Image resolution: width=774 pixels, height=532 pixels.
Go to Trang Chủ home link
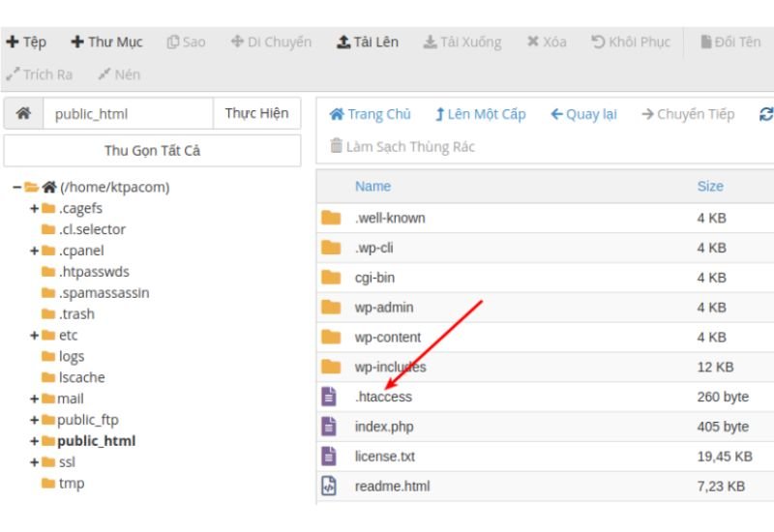point(370,114)
